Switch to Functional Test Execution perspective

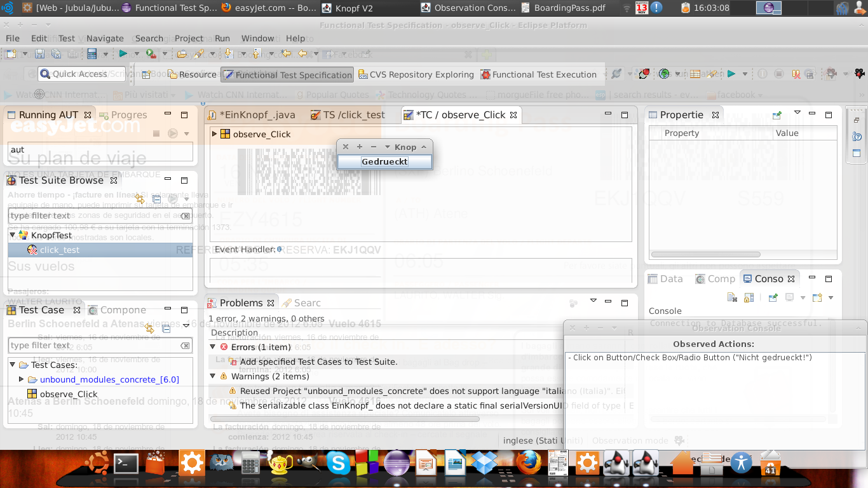click(538, 74)
